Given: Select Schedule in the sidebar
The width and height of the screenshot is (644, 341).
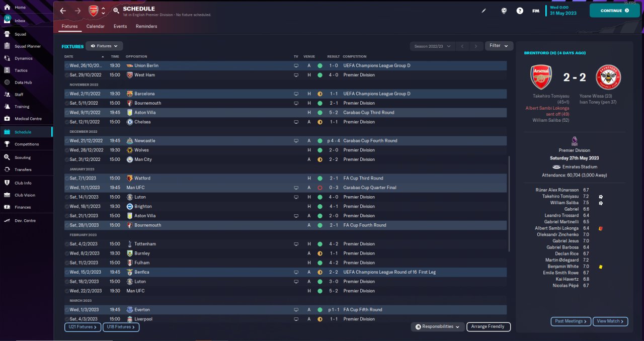Looking at the screenshot, I should (26, 132).
